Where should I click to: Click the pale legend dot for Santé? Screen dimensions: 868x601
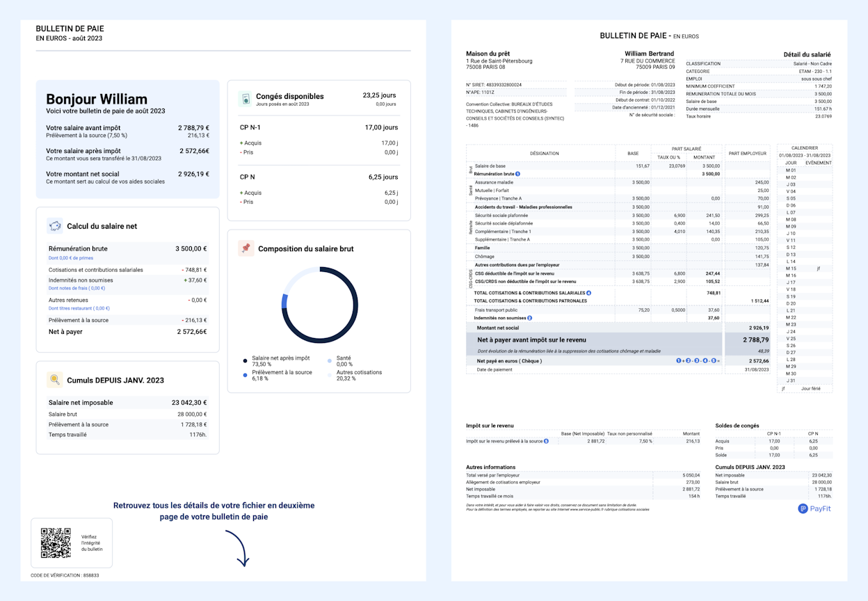pyautogui.click(x=330, y=361)
